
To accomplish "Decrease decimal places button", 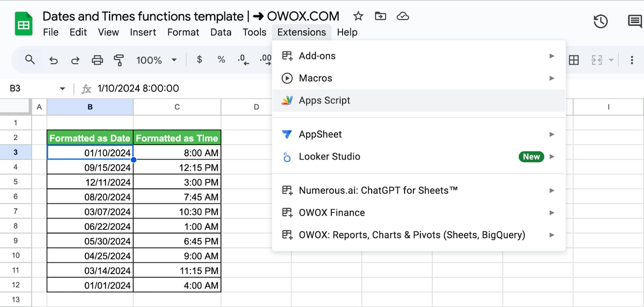I will click(x=243, y=60).
